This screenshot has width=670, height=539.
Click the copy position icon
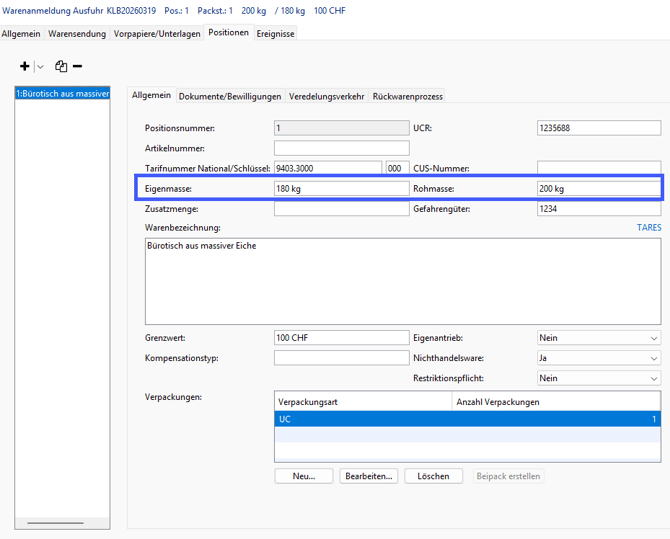pos(61,66)
